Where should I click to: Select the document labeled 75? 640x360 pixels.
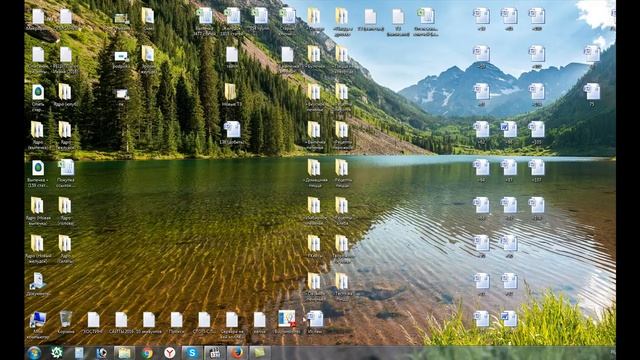(x=592, y=95)
